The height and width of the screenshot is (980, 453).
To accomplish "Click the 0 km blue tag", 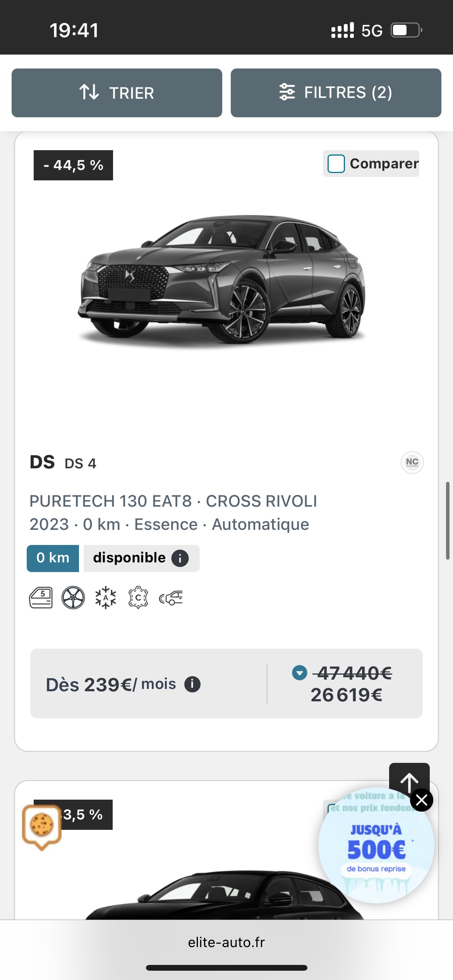I will 53,558.
